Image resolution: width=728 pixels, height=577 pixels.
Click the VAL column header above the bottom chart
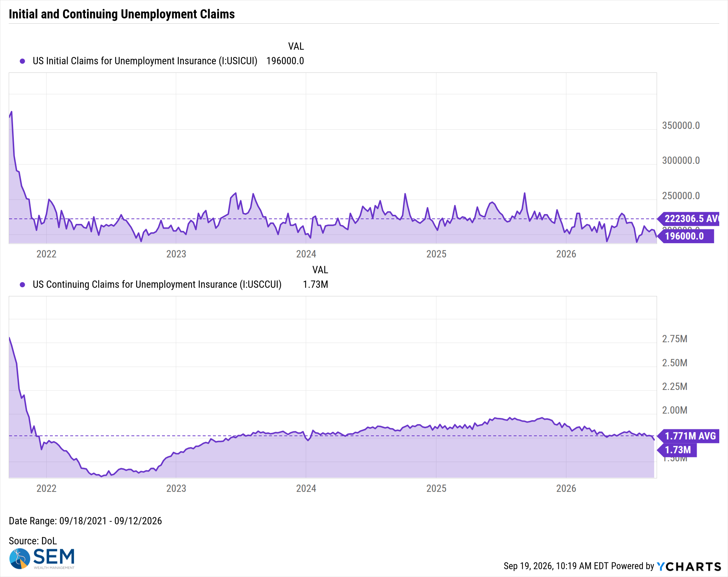(320, 270)
